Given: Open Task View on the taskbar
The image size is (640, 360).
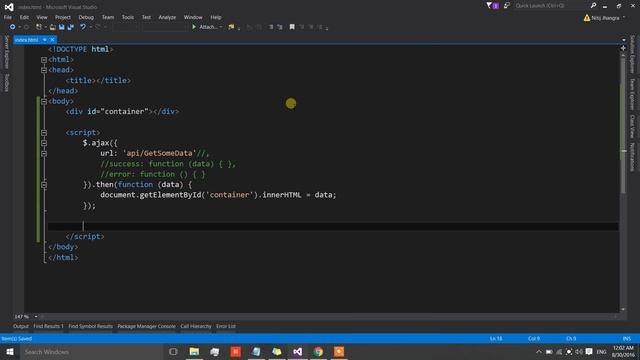Looking at the screenshot, I should tap(173, 352).
